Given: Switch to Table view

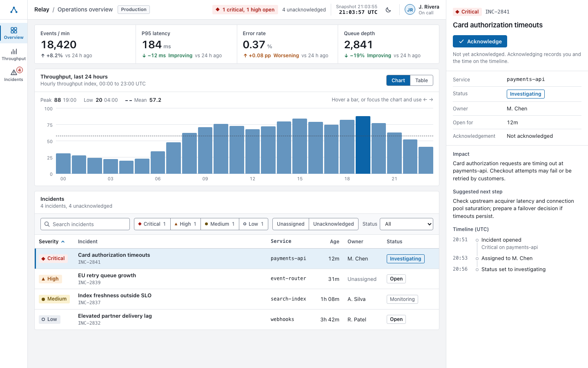Looking at the screenshot, I should tap(421, 81).
